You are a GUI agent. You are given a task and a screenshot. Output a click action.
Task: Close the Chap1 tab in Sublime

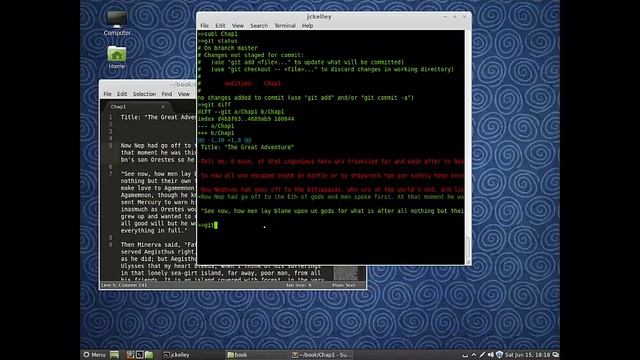coord(163,107)
